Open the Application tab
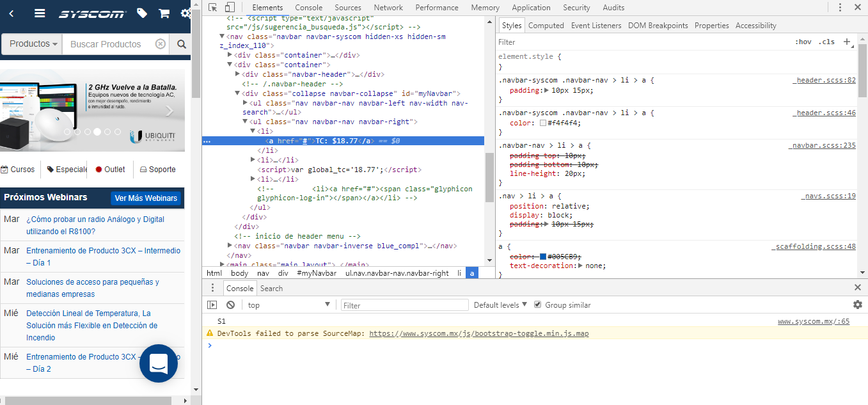 tap(531, 8)
